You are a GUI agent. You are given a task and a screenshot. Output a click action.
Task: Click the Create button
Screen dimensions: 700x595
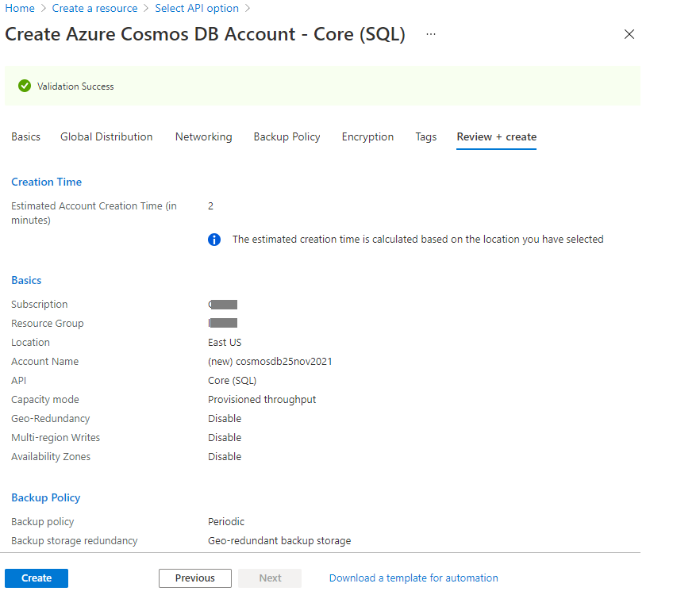click(x=37, y=578)
